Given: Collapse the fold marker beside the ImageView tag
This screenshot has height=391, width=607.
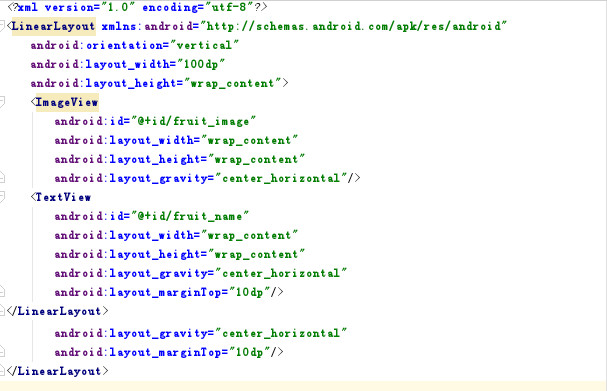Looking at the screenshot, I should (2, 102).
